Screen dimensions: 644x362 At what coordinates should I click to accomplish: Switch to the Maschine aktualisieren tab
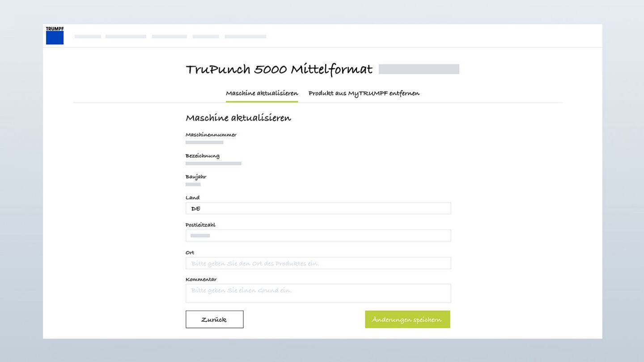[262, 93]
